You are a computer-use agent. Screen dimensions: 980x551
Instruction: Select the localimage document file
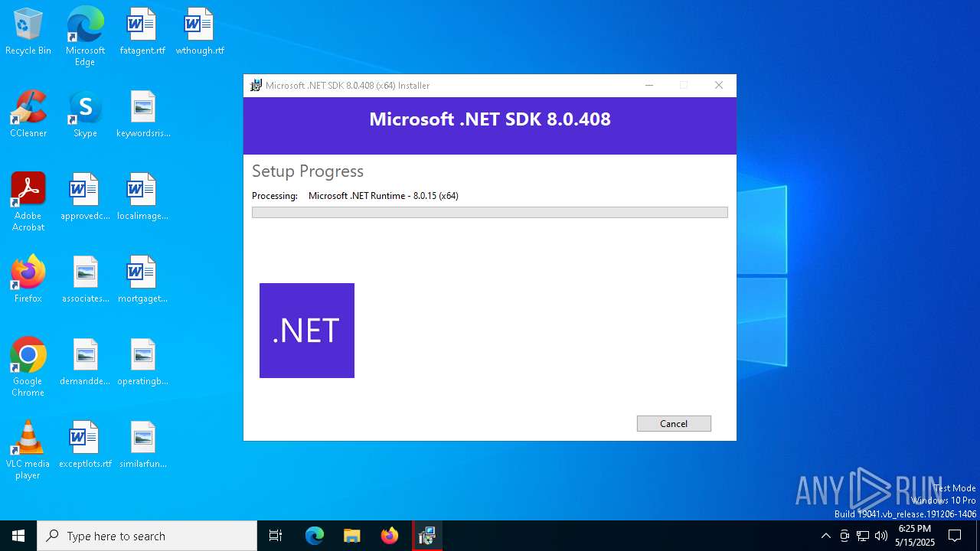click(143, 197)
